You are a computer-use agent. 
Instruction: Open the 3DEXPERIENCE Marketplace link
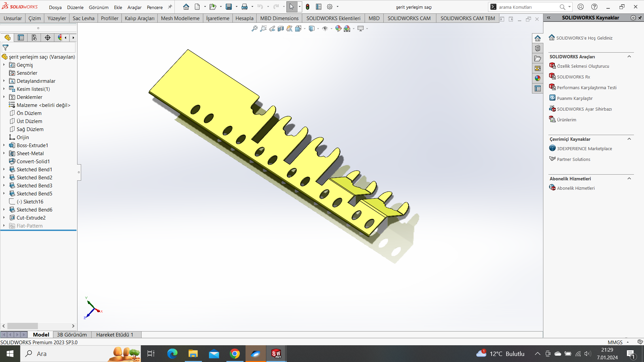[x=584, y=148]
